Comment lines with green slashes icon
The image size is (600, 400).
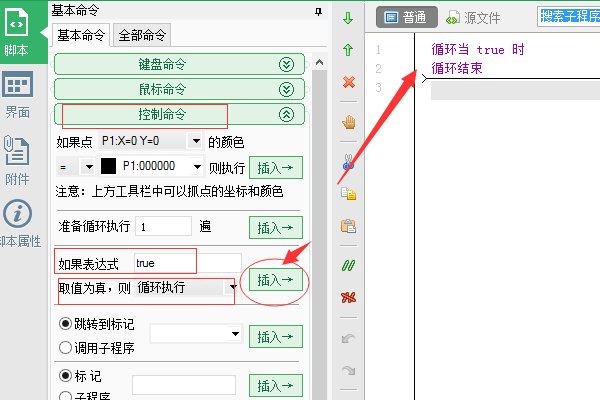click(348, 265)
